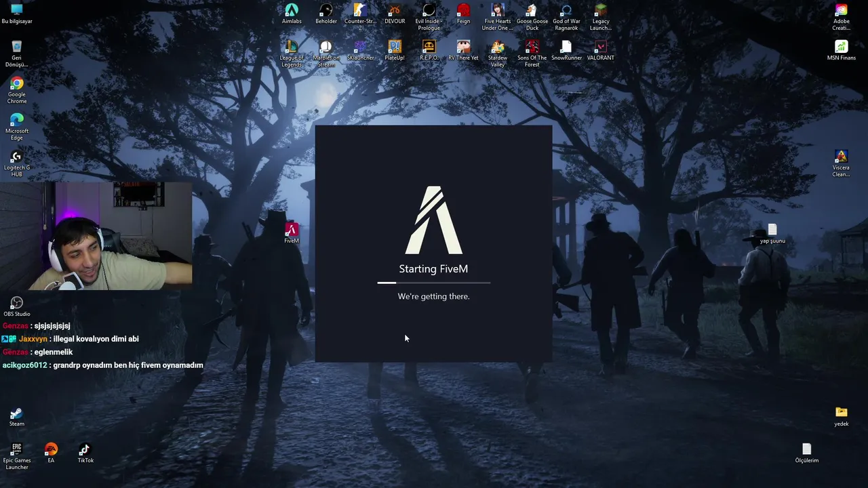Viewport: 868px width, 488px height.
Task: Click the TikTok desktop icon
Action: point(85,453)
